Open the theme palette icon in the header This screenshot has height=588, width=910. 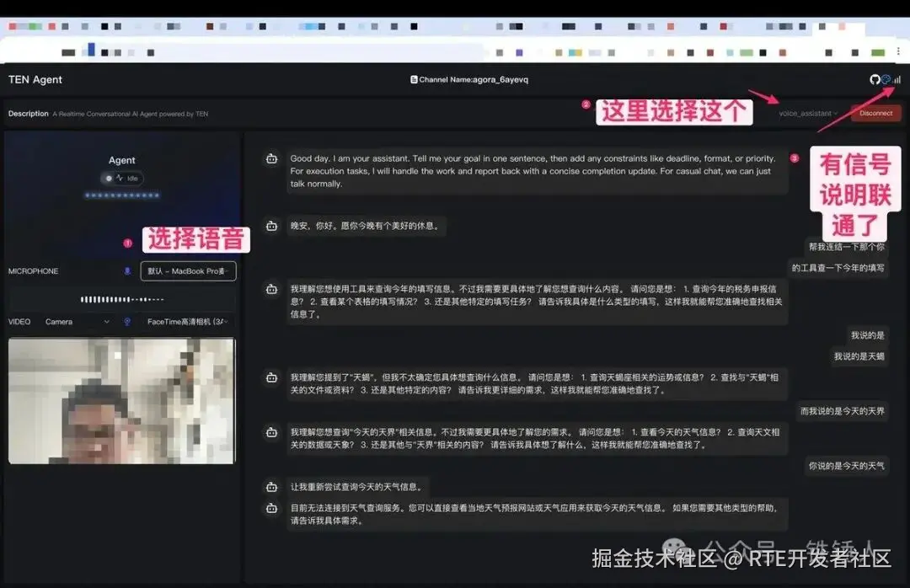pos(886,79)
